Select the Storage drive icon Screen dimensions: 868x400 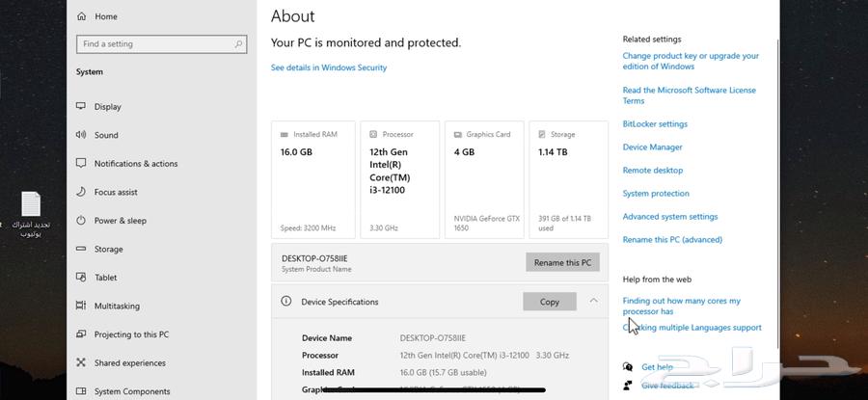pyautogui.click(x=81, y=249)
